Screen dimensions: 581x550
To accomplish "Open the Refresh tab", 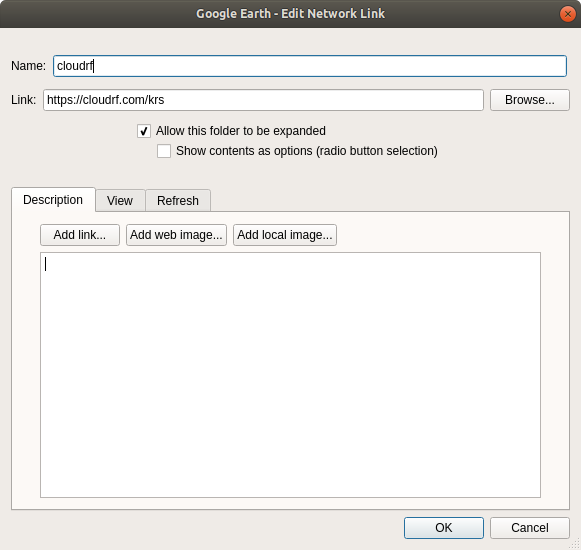I will (178, 201).
